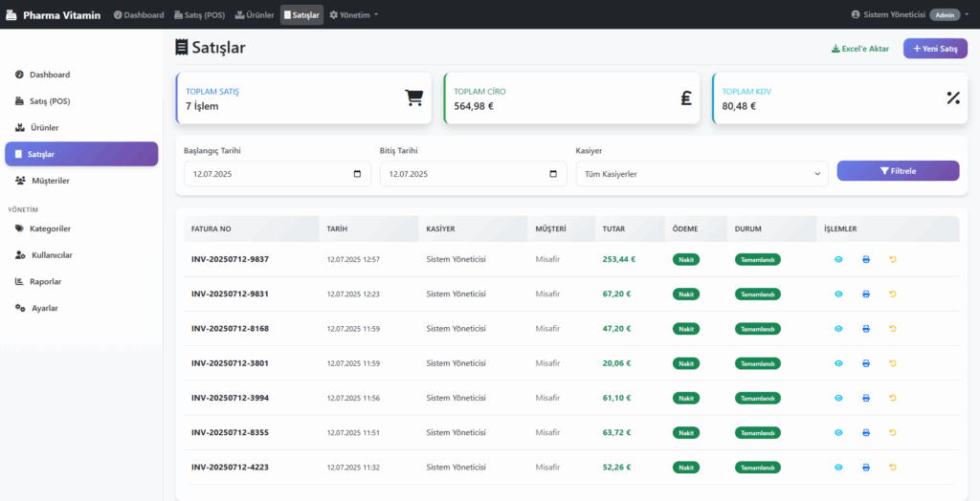Click Yeni Satış button
The image size is (980, 501).
coord(935,49)
